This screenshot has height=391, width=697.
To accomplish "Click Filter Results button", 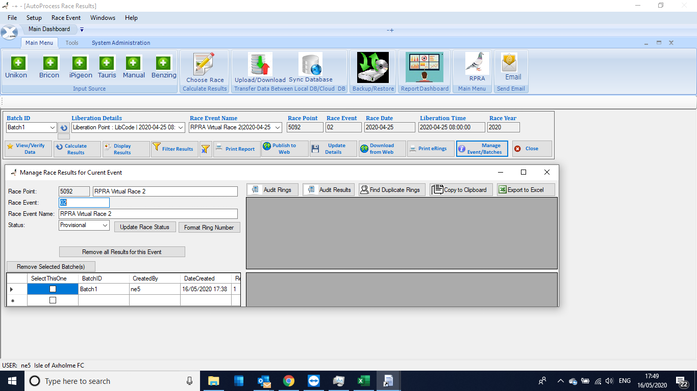I will (x=174, y=149).
